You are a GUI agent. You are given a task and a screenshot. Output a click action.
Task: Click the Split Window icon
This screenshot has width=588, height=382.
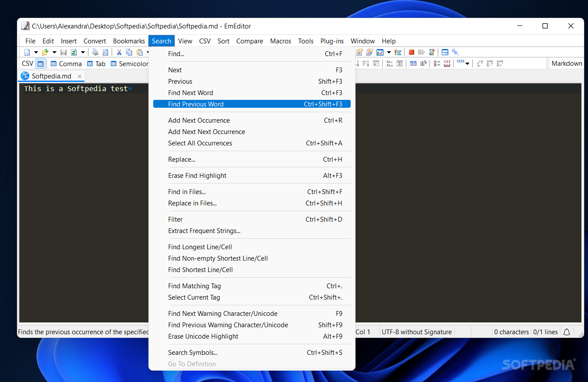point(445,52)
